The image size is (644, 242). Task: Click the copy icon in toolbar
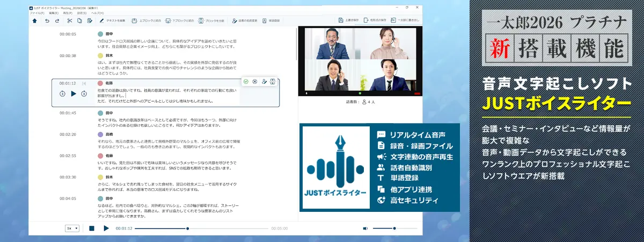pyautogui.click(x=79, y=21)
